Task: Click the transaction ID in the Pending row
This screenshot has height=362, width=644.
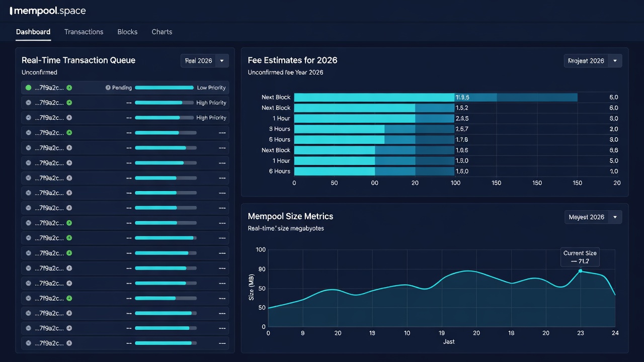Action: pos(49,87)
